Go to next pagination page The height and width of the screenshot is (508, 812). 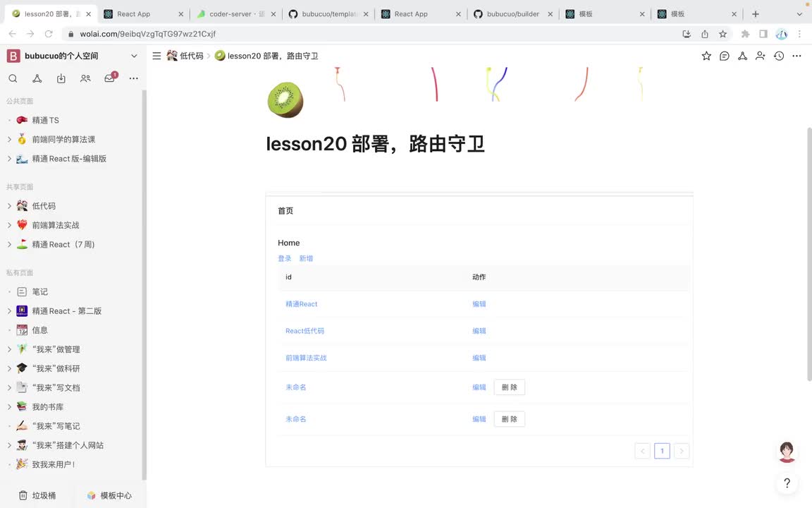tap(682, 451)
